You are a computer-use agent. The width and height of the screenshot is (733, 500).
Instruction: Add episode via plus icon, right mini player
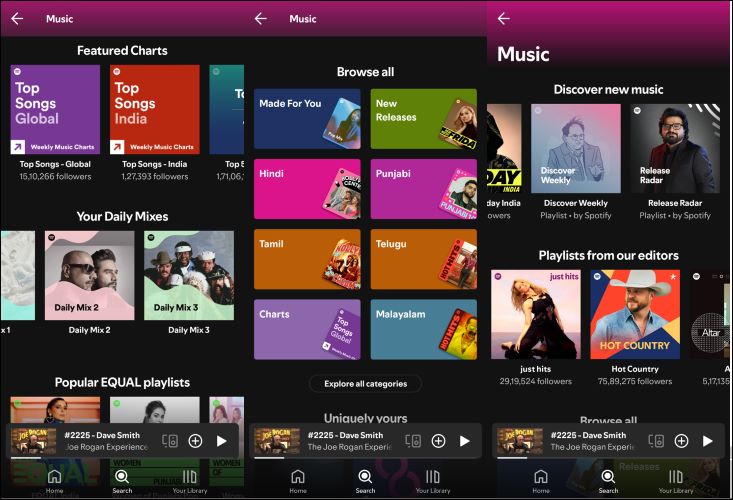click(x=682, y=441)
